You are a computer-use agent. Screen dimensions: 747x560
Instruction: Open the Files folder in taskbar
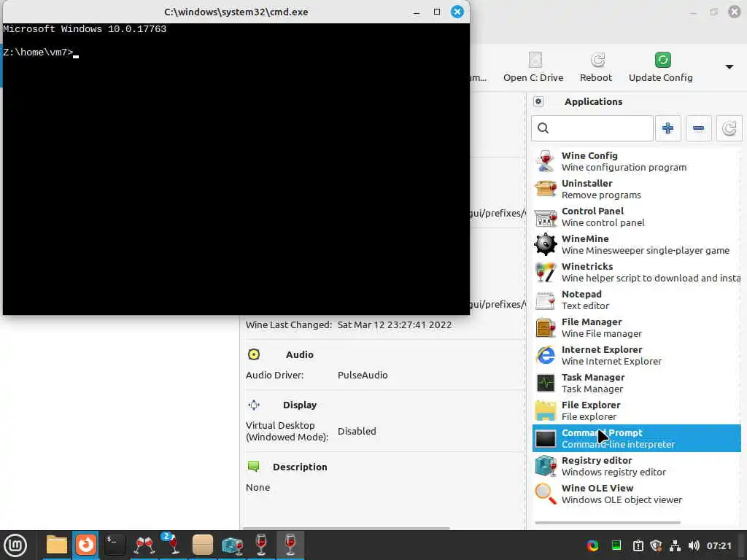57,545
